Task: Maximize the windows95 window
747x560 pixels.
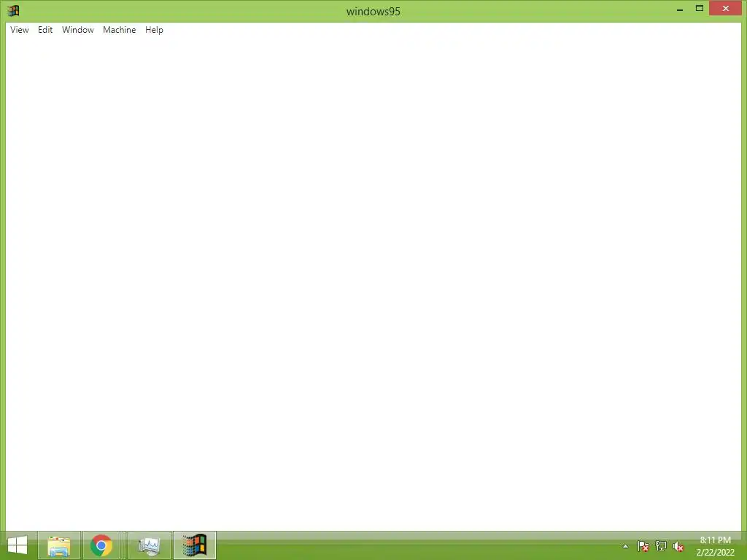Action: 700,9
